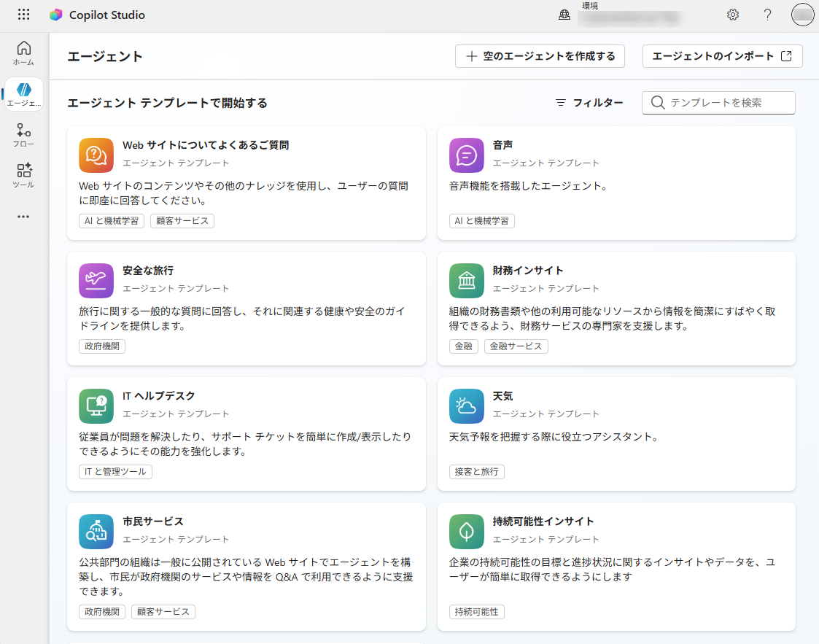Open the environment picker icon
The image size is (819, 644).
click(564, 15)
